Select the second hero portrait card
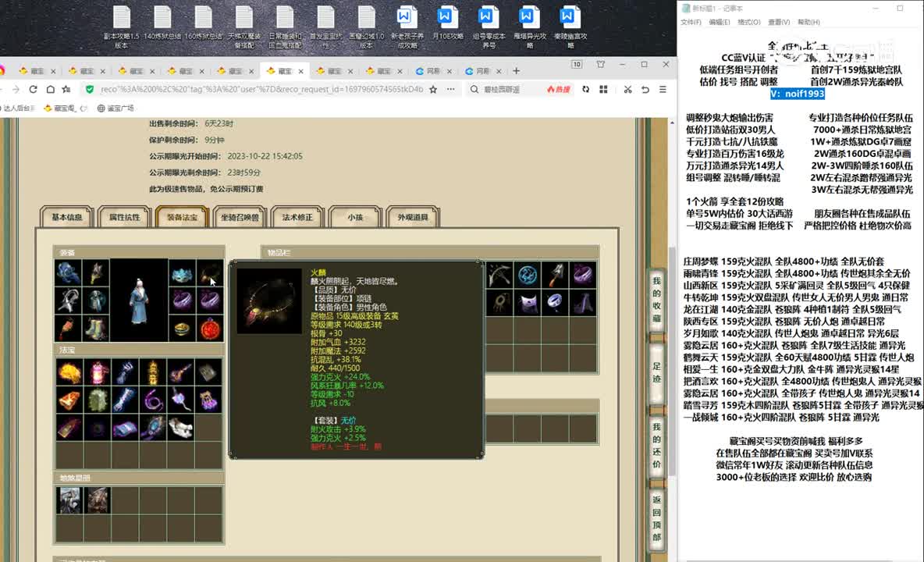Viewport: 924px width, 562px height. coord(98,500)
